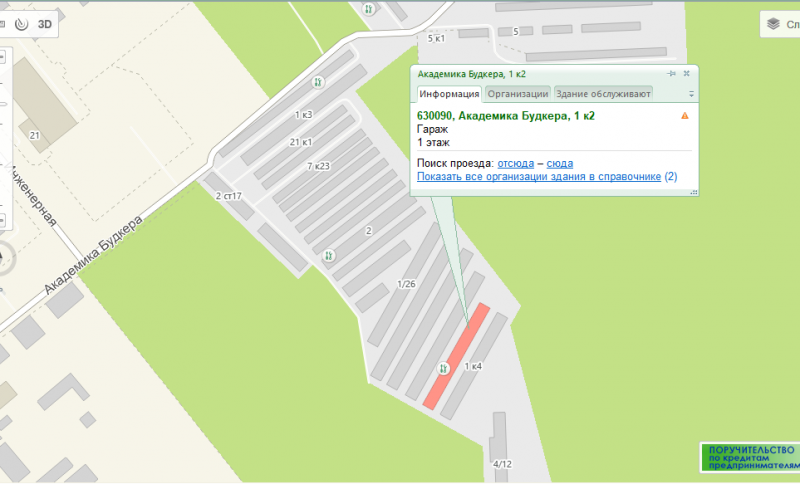Open the layers button at top right
The image size is (800, 484).
tap(780, 23)
